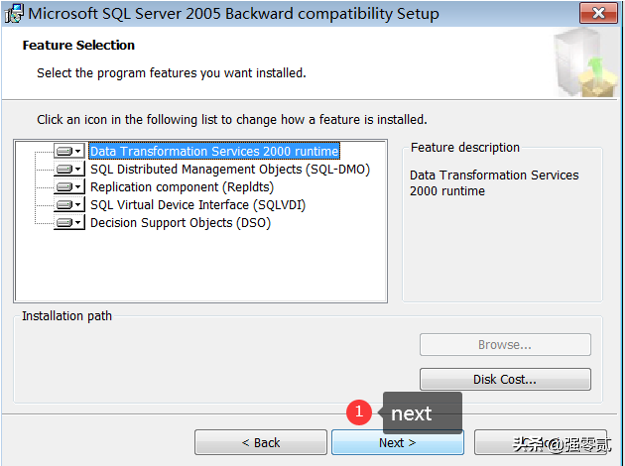Open the install dropdown arrow for SQLVDI

79,205
